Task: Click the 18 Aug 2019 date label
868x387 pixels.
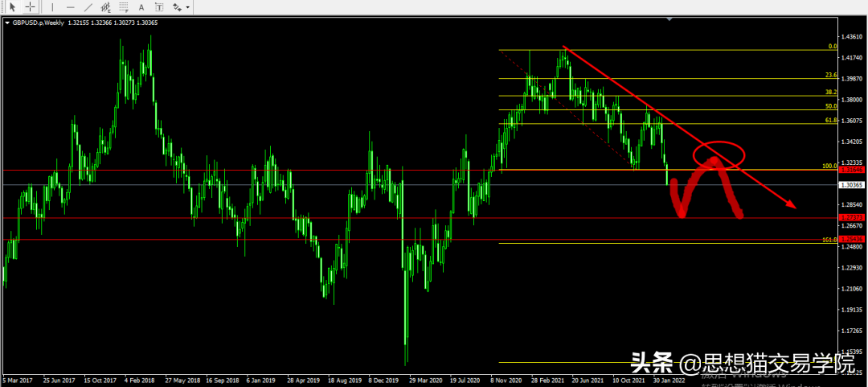Action: (345, 381)
